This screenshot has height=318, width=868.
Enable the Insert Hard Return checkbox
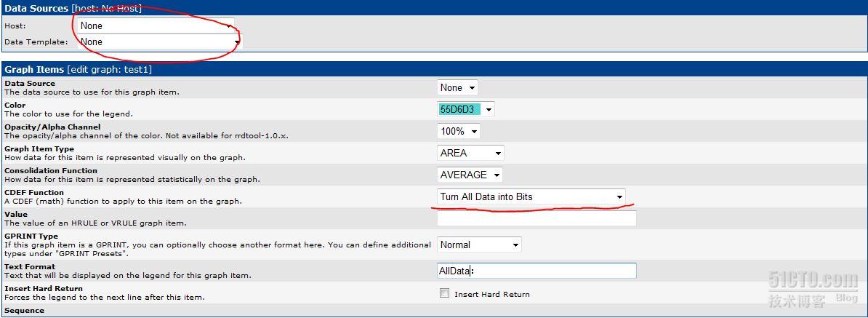444,294
